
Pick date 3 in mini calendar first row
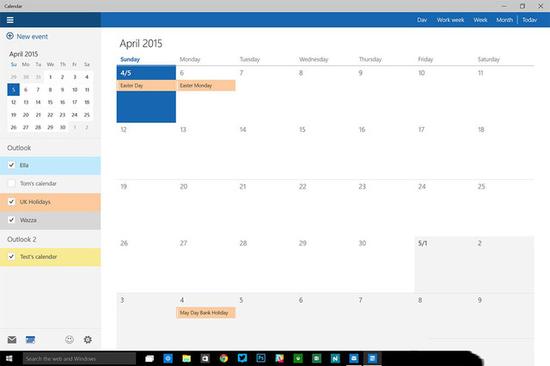point(75,77)
